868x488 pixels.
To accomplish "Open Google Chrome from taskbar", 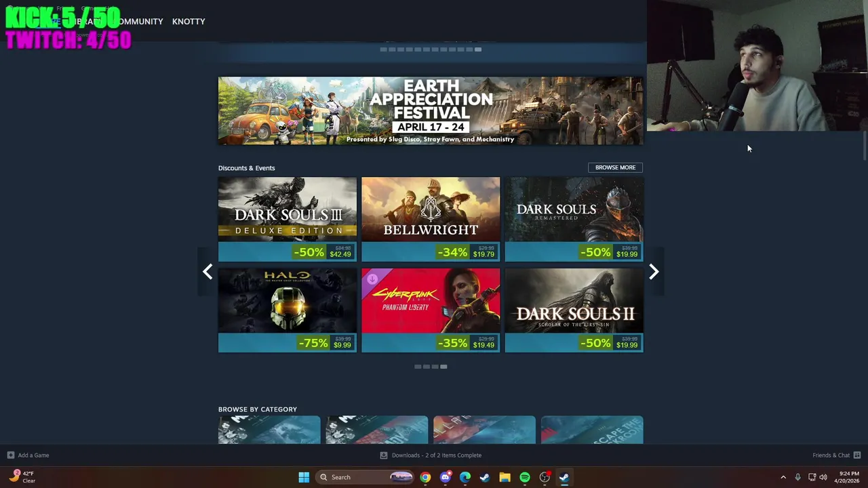I will (x=425, y=477).
